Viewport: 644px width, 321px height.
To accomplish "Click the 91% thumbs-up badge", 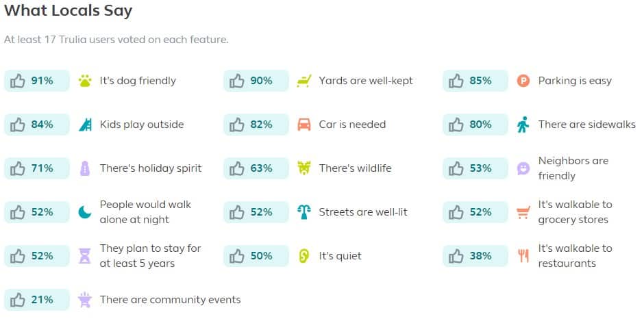I will [37, 81].
